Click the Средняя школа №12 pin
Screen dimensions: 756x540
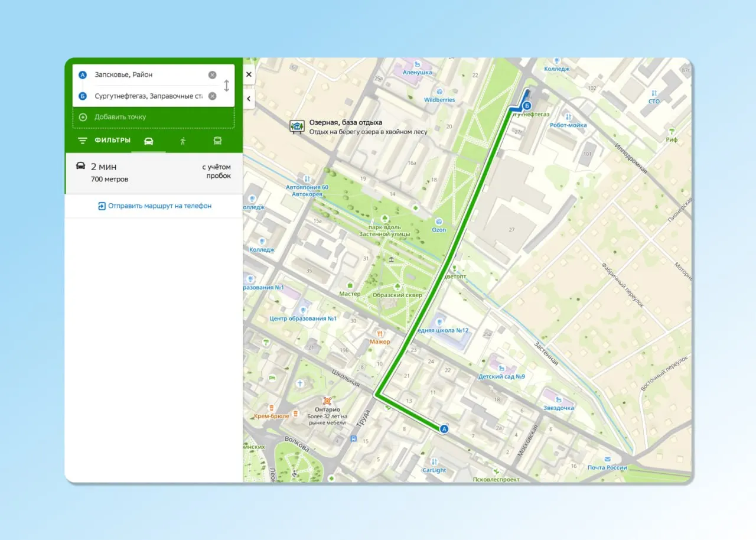[x=440, y=321]
